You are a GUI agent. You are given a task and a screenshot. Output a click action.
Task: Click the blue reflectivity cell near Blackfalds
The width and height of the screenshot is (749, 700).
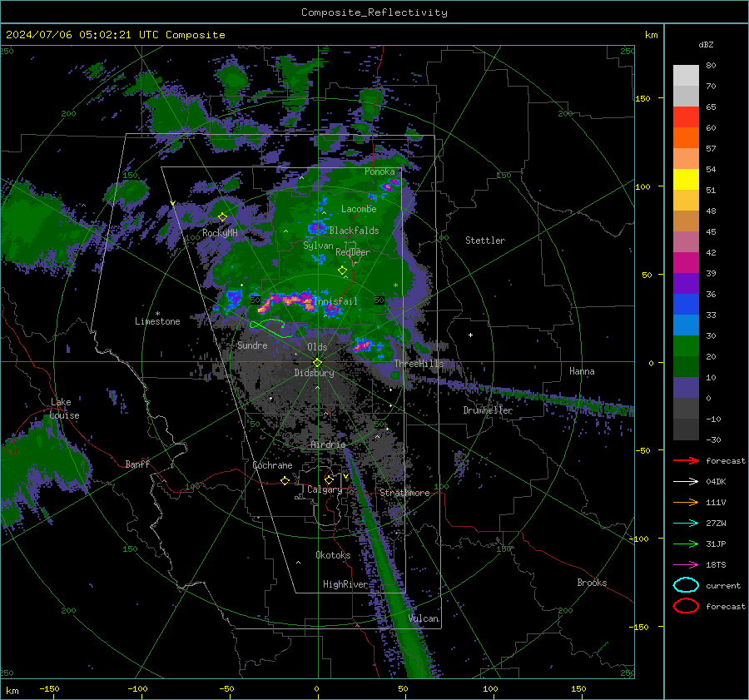315,227
